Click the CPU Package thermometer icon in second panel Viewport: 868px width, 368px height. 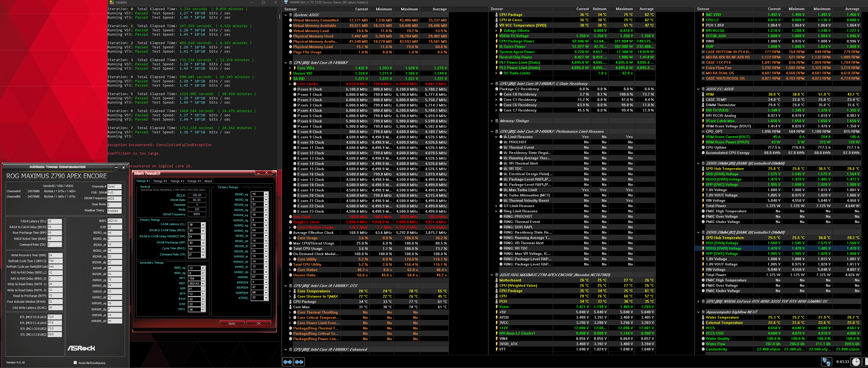[x=497, y=15]
